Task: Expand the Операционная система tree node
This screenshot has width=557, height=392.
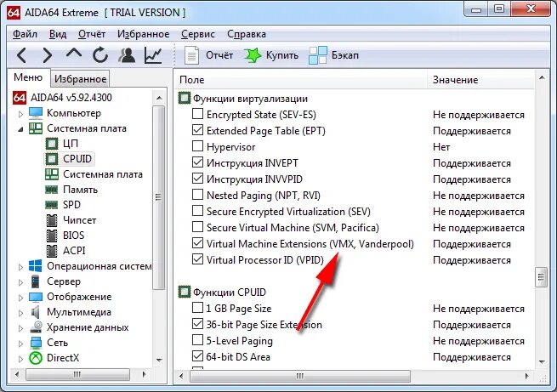Action: 20,267
